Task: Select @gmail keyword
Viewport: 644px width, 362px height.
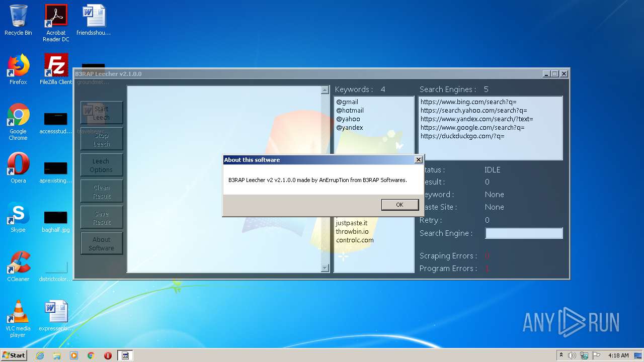Action: pyautogui.click(x=347, y=102)
